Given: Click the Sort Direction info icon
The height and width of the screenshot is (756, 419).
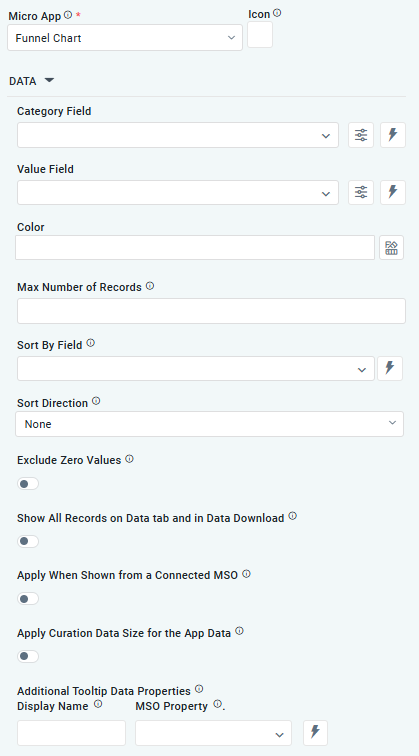Looking at the screenshot, I should point(96,401).
